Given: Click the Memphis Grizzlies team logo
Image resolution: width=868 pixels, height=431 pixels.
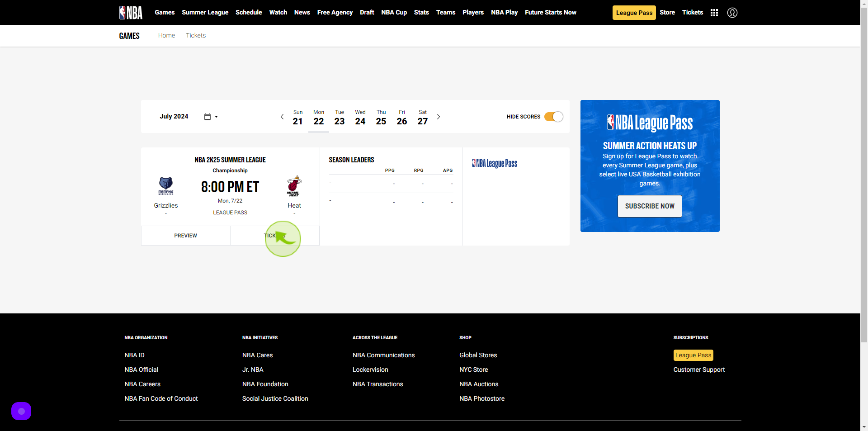Looking at the screenshot, I should 166,185.
